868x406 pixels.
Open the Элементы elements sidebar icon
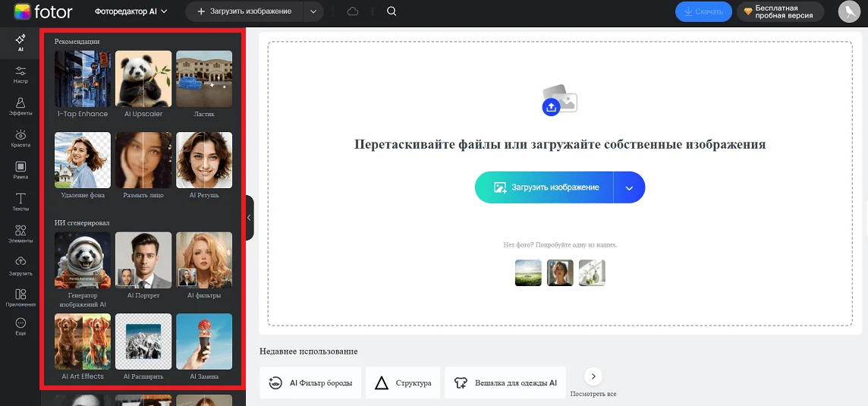tap(20, 234)
